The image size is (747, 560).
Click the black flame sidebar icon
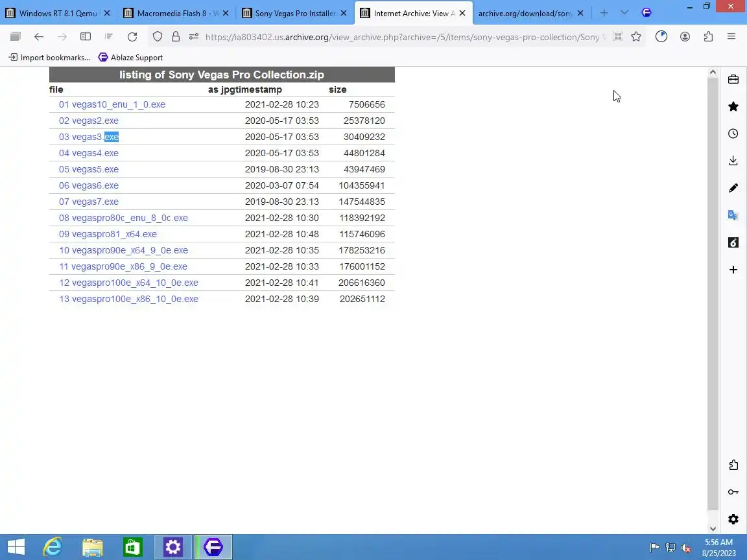click(733, 243)
